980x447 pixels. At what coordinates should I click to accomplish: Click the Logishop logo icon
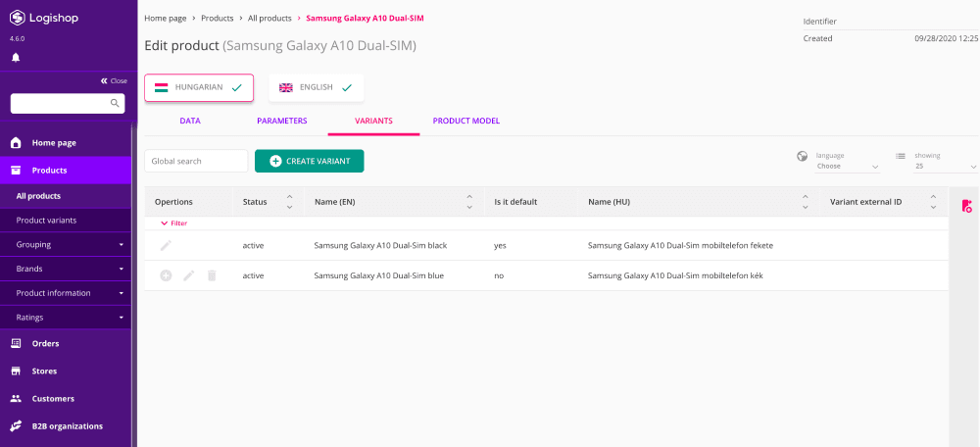click(17, 18)
